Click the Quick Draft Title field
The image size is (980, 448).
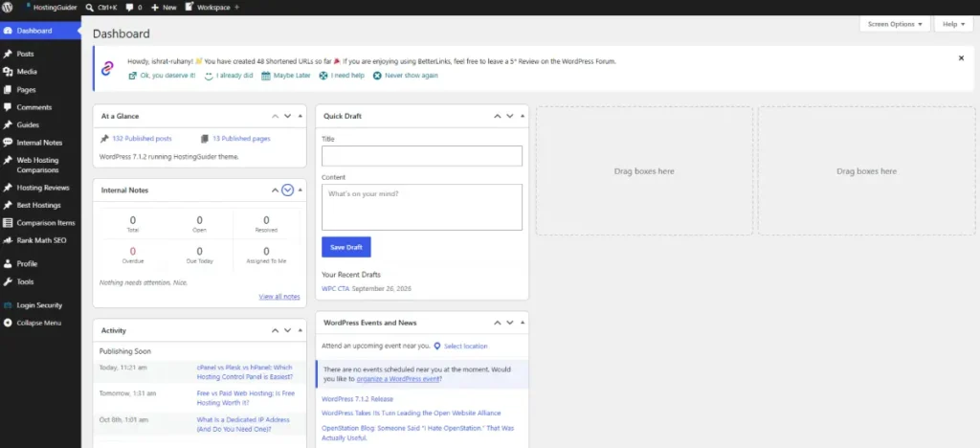(x=422, y=156)
